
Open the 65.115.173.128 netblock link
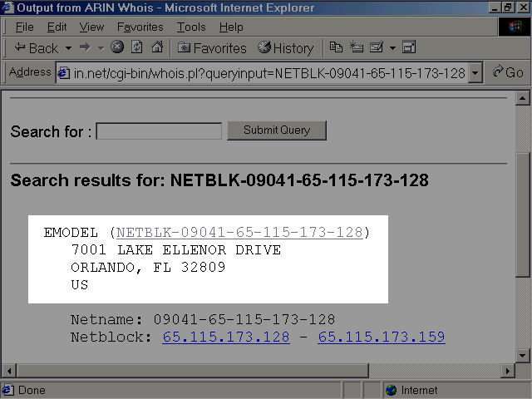click(226, 337)
